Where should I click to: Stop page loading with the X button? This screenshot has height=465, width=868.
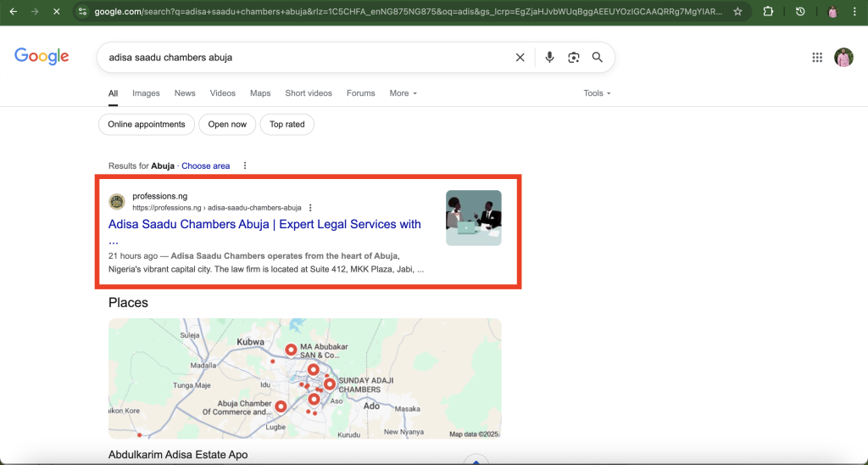coord(57,11)
